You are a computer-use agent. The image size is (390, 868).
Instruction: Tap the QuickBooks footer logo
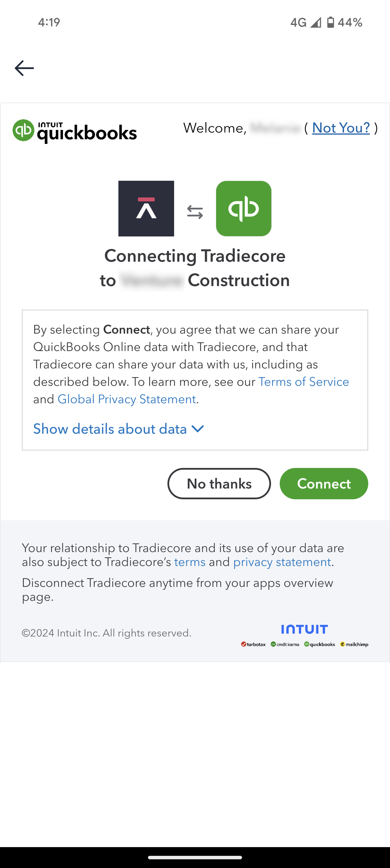coord(319,644)
